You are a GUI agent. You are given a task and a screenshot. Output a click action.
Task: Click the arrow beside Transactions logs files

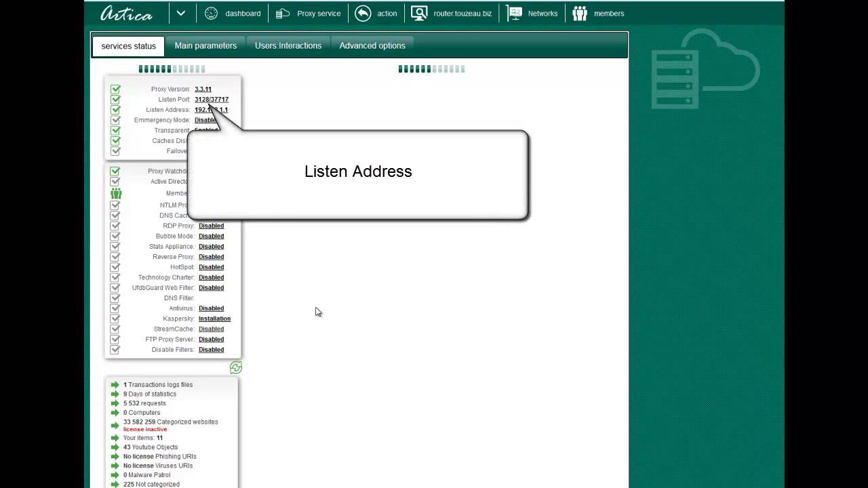tap(115, 384)
